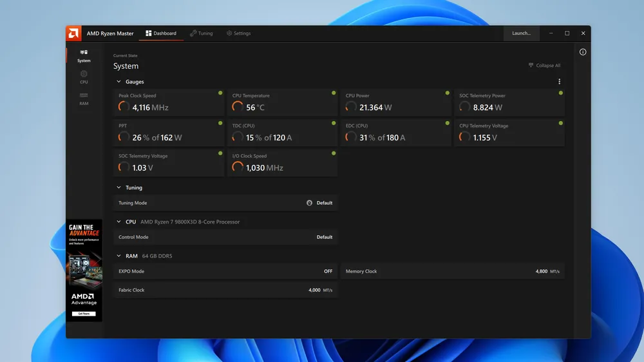Click the 21.364 W power reading
This screenshot has height=362, width=644.
coord(375,107)
